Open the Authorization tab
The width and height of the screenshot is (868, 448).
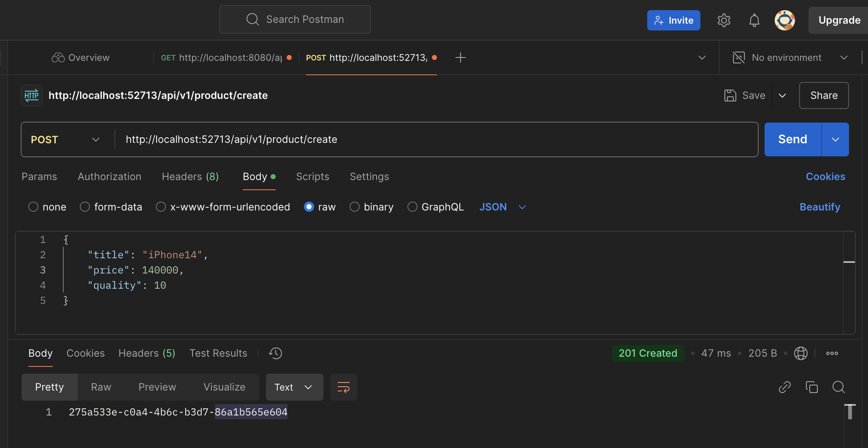pos(109,177)
